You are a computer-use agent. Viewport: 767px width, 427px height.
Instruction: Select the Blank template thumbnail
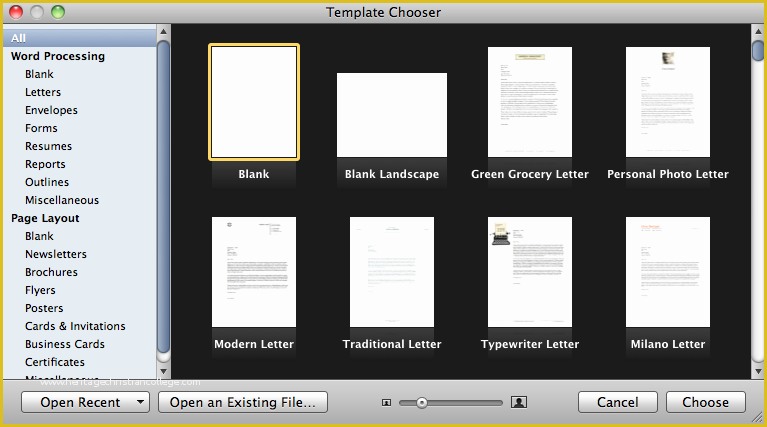(x=254, y=102)
